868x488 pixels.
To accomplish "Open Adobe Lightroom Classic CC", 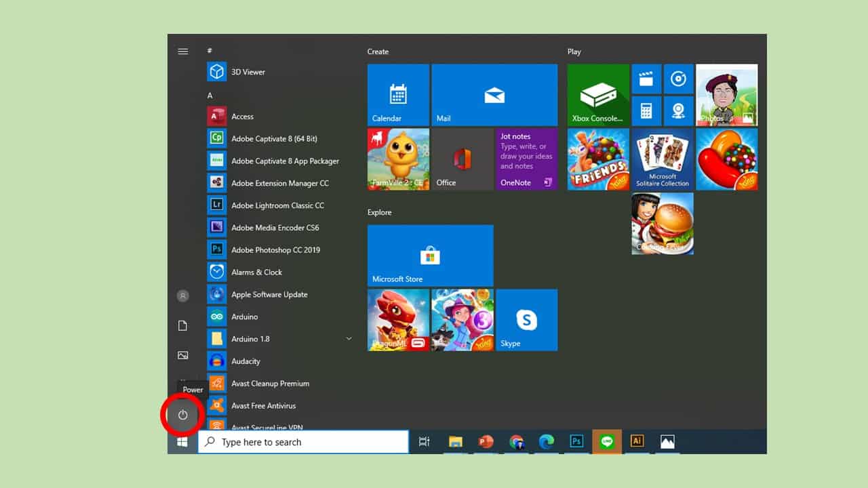I will (281, 205).
